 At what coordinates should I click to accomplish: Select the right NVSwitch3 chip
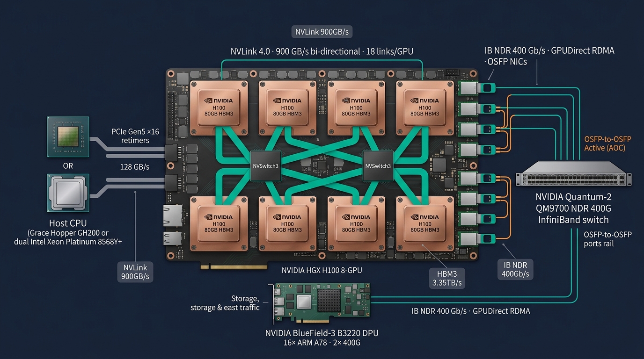click(x=378, y=166)
